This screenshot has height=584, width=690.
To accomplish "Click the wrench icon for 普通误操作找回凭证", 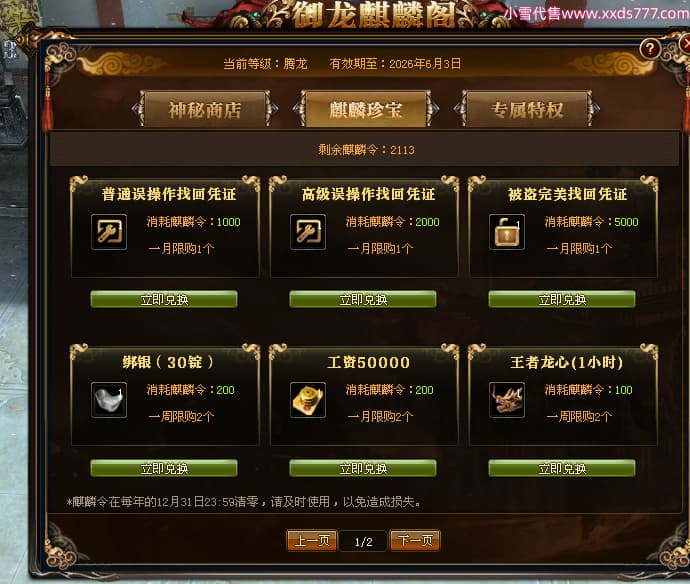I will click(x=109, y=232).
